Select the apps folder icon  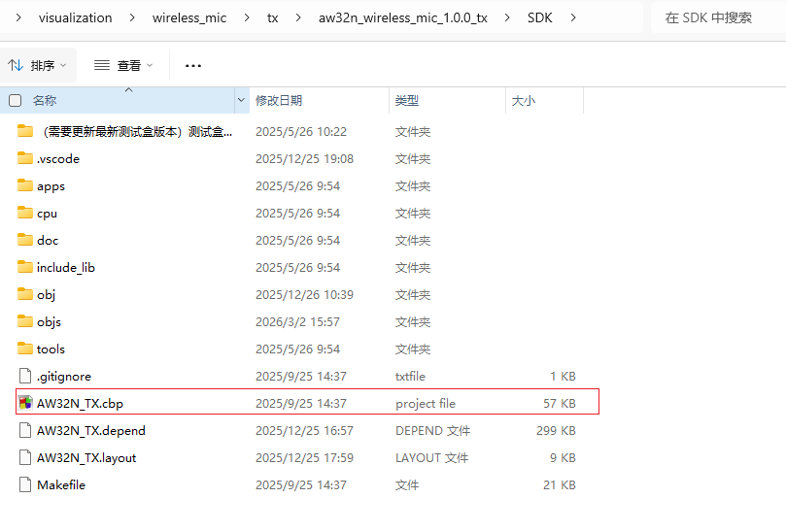coord(25,185)
